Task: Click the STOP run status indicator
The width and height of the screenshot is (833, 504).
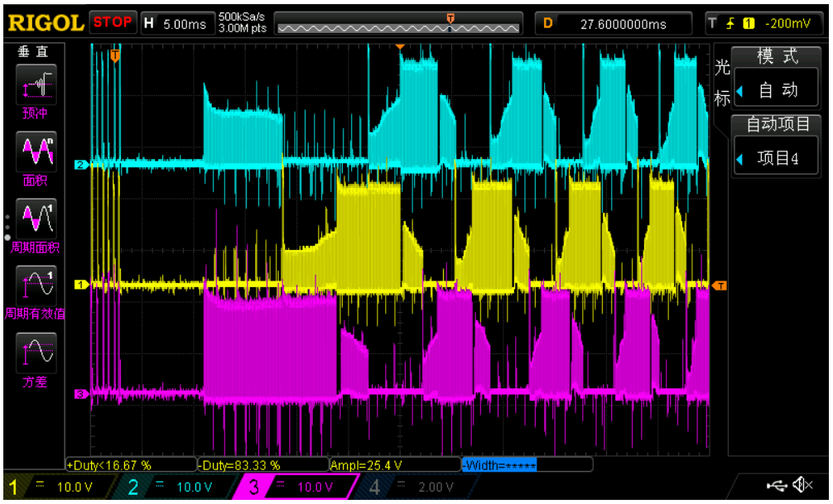Action: [x=113, y=23]
